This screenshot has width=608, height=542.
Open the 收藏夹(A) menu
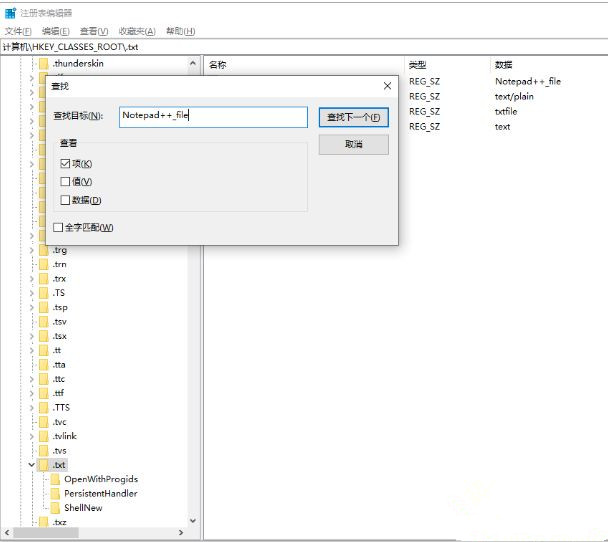point(137,31)
